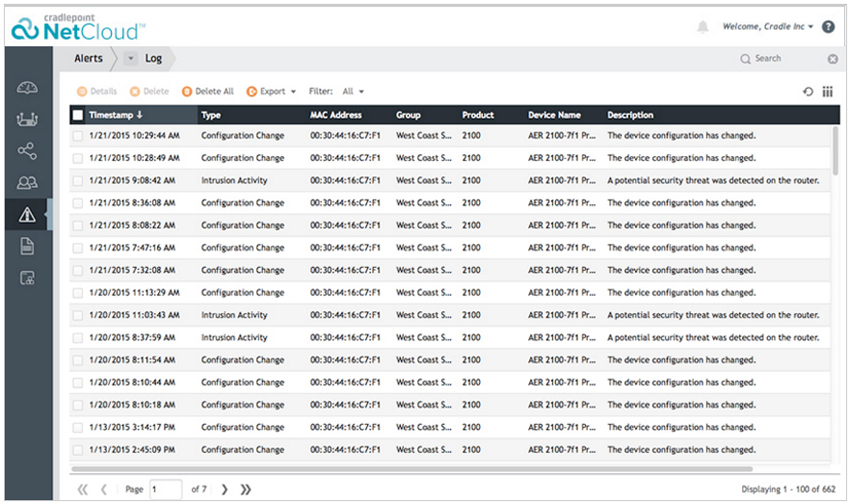Open the dropdown arrow beside Log breadcrumb
The height and width of the screenshot is (504, 850).
pos(131,59)
